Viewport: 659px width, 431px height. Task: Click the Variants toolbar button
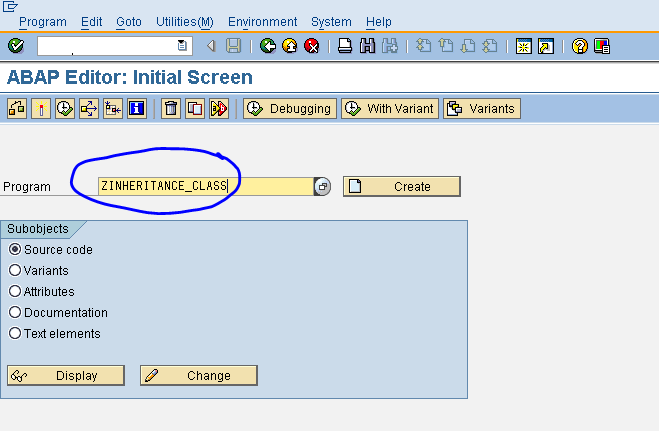(x=482, y=109)
